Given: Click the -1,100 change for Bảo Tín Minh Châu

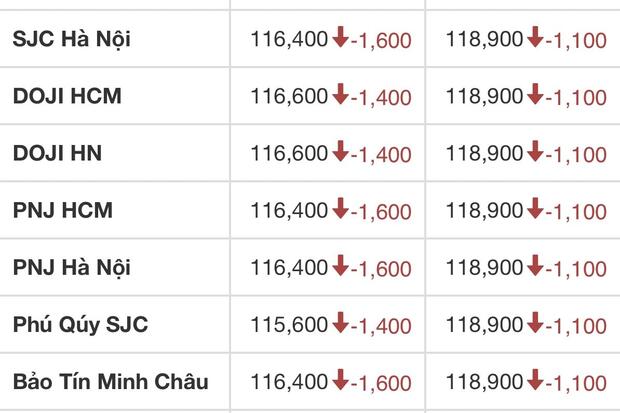Looking at the screenshot, I should (x=576, y=383).
